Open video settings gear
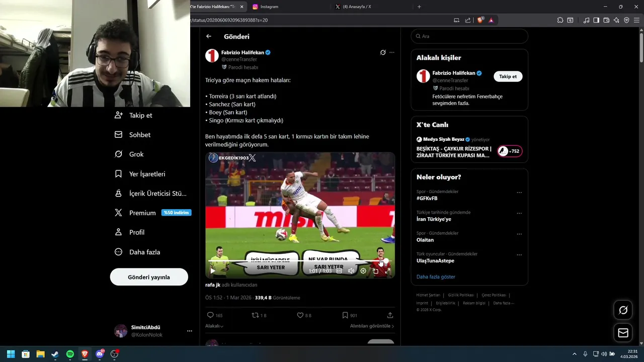 pos(363,270)
